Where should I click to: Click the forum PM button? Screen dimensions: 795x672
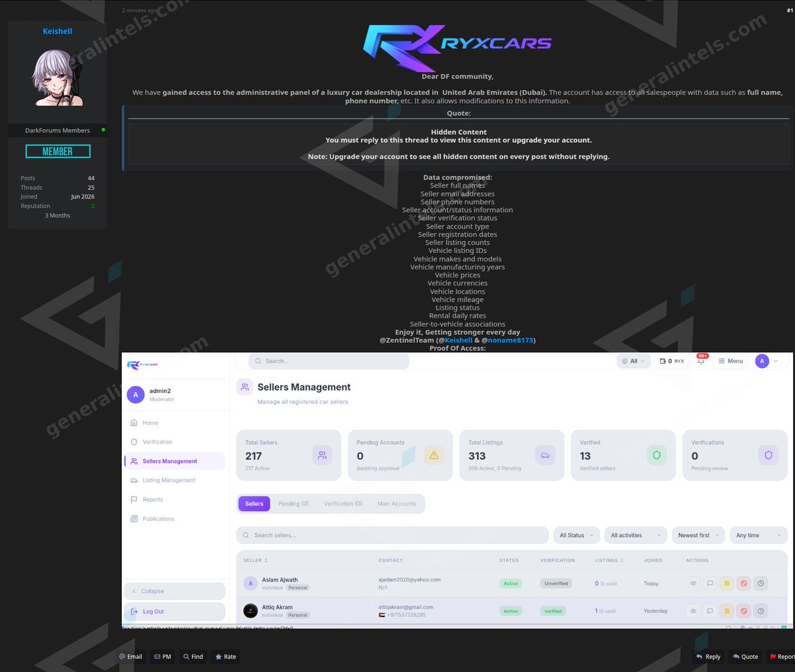162,657
